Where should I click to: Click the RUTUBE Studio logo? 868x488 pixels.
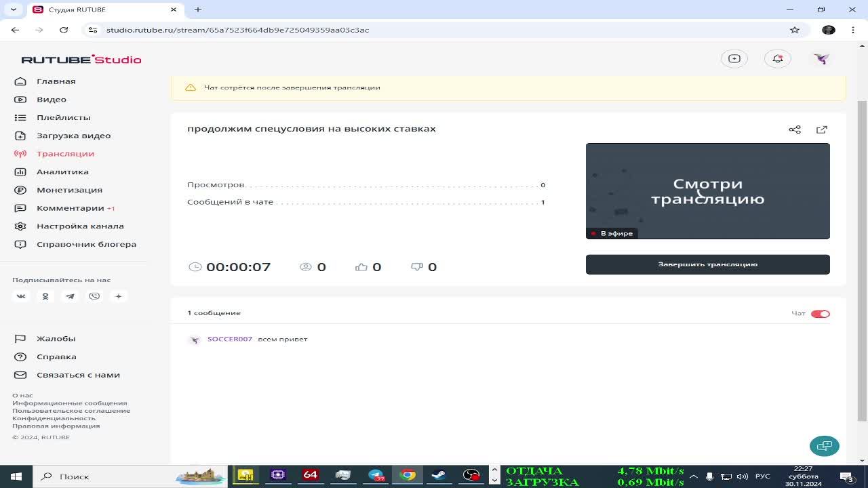[x=81, y=60]
